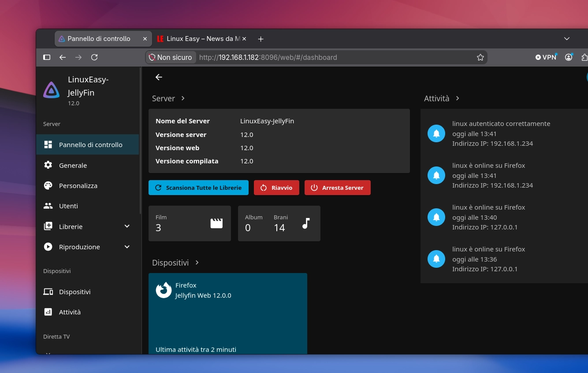Toggle the browser sidebar panel icon

(x=47, y=57)
